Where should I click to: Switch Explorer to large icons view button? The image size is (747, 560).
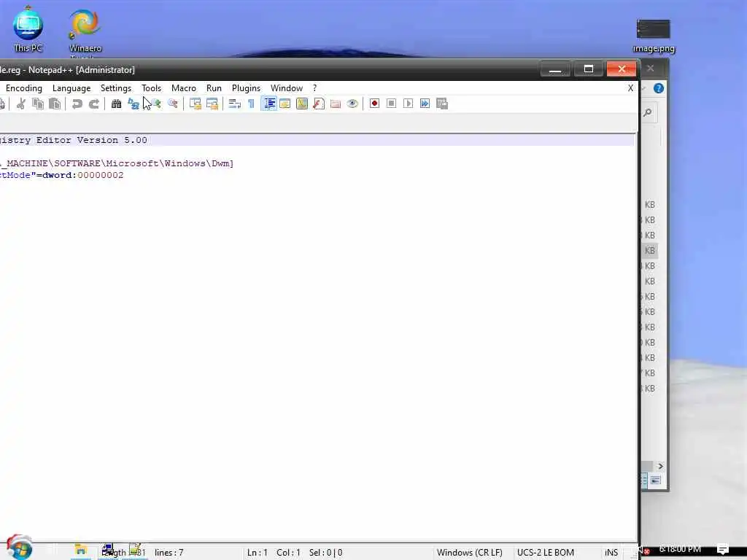pos(656,480)
